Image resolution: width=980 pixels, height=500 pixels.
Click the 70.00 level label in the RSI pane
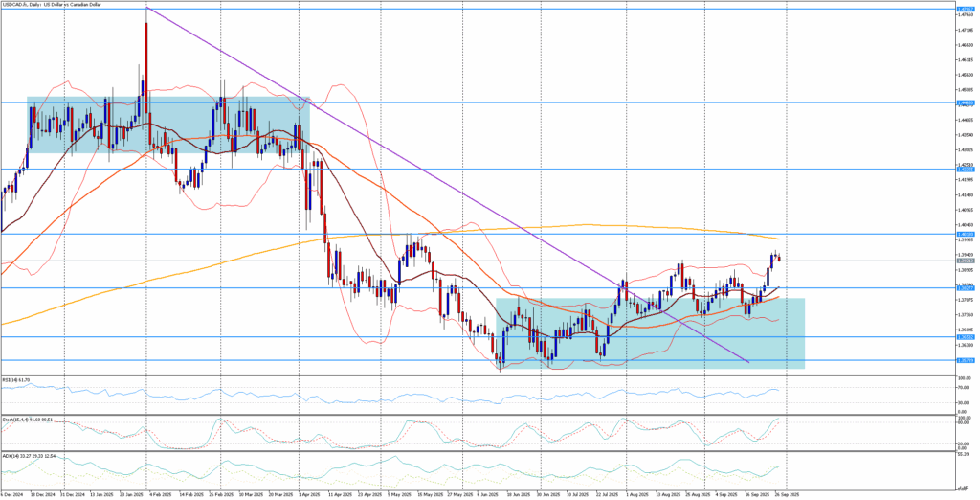click(x=964, y=388)
